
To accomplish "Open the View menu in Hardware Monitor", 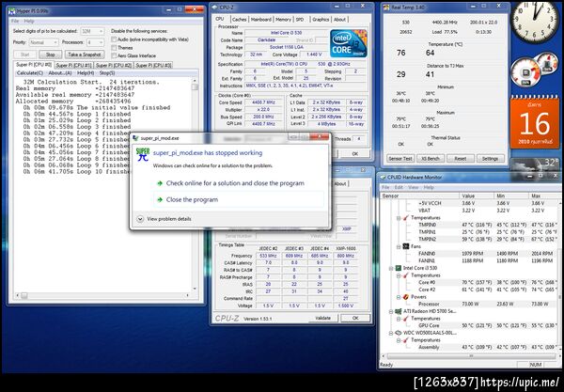I will tap(414, 187).
